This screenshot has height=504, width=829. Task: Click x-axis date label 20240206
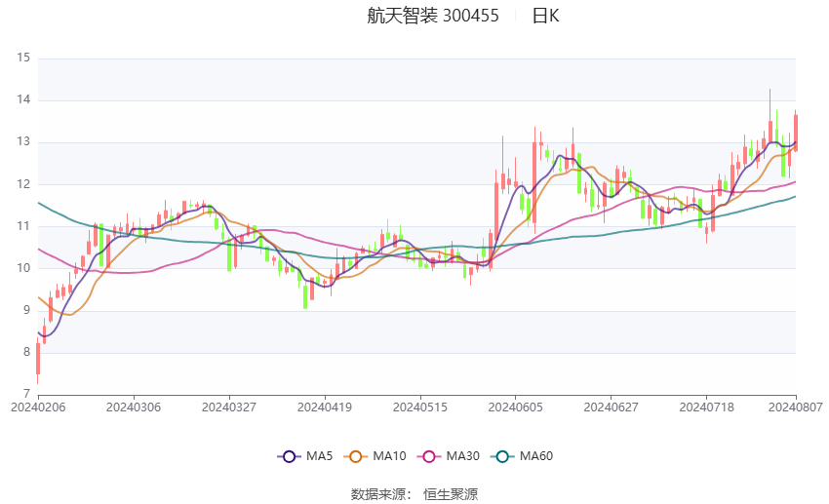(38, 407)
